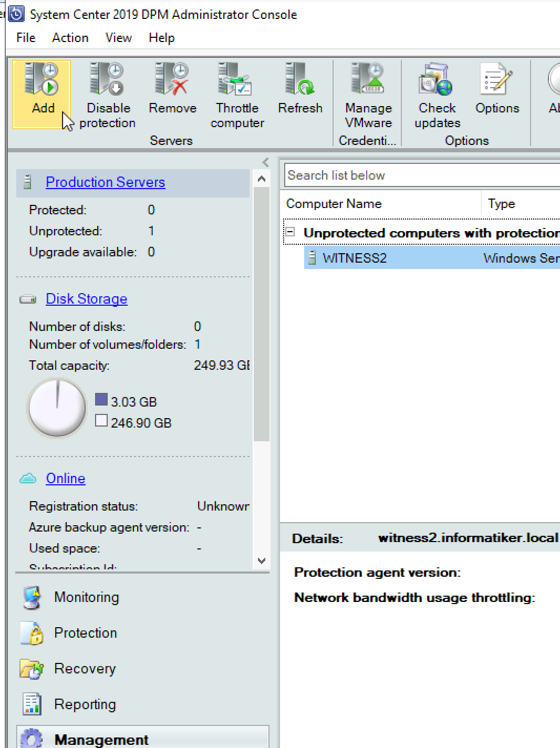Click the navigation pane scroll down arrow

tap(262, 560)
